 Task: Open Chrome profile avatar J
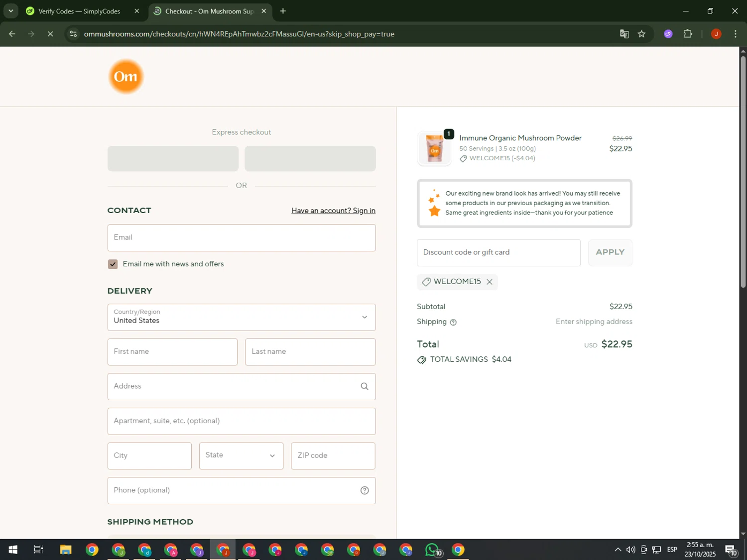[x=716, y=34]
